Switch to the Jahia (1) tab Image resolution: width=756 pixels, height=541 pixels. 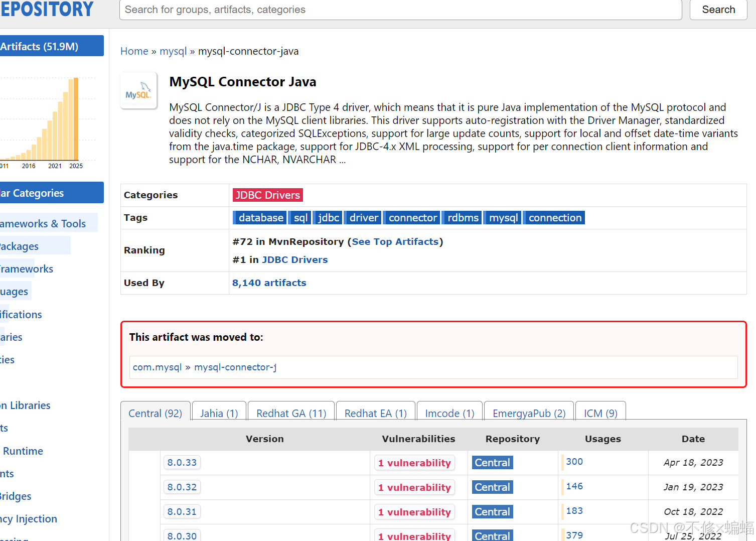pos(219,413)
